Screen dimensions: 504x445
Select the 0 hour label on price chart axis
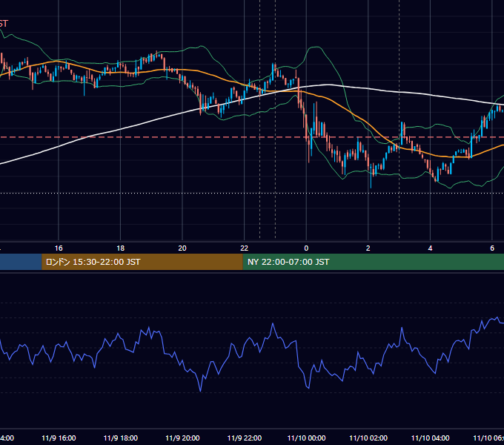point(306,248)
